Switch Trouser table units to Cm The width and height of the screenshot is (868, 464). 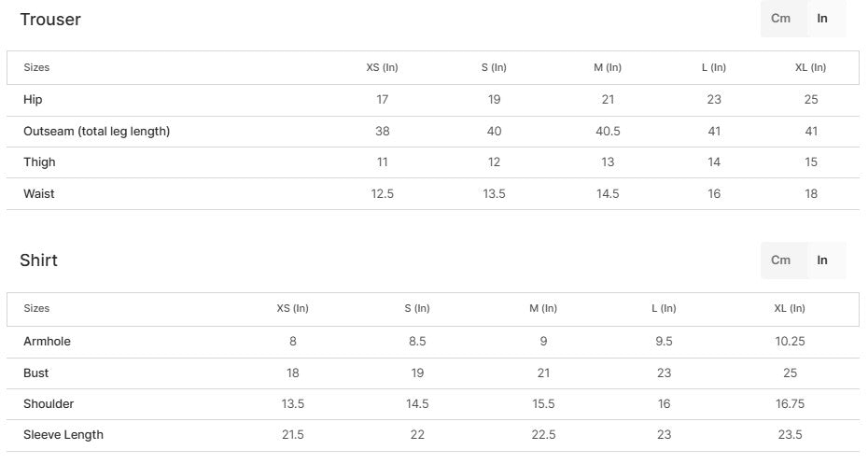781,19
